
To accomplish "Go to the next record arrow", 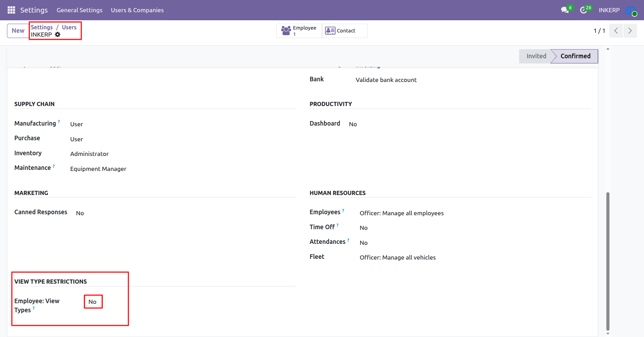I will (630, 31).
